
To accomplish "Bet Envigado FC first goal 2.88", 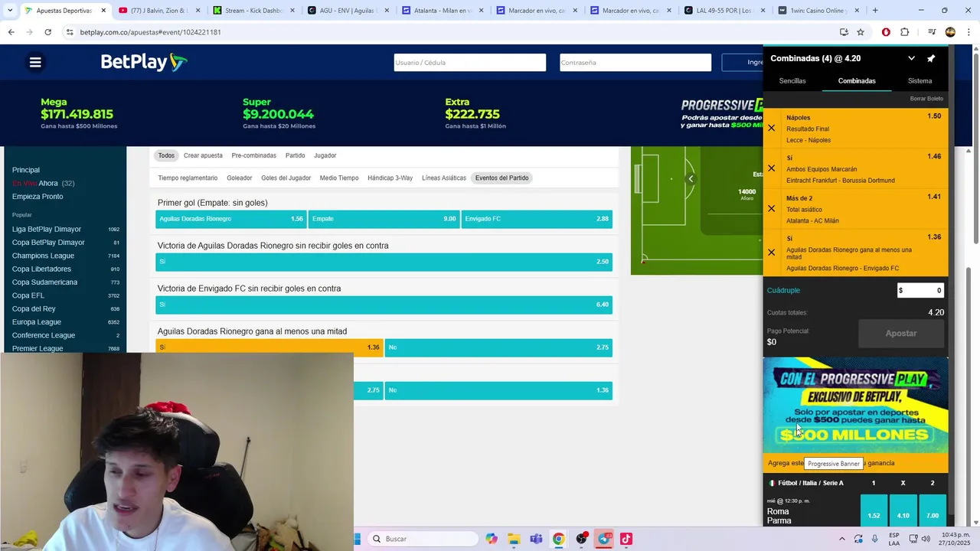I will coord(537,219).
